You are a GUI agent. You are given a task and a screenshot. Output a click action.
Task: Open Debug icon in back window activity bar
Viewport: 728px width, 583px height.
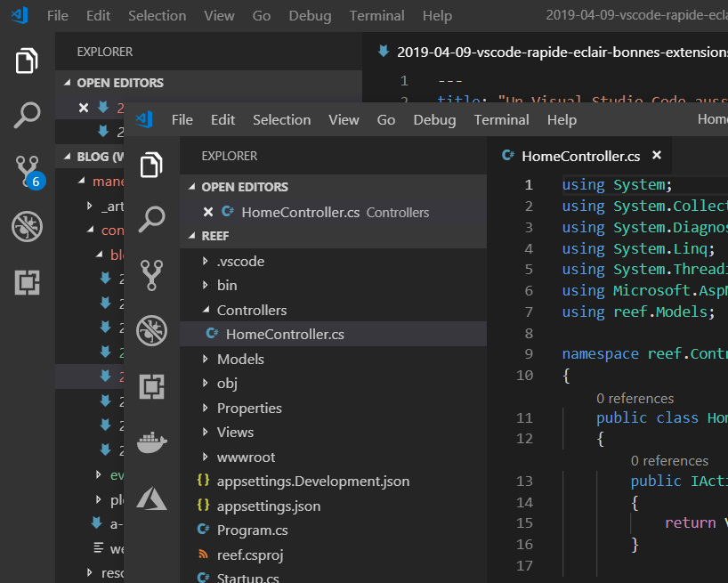27,226
